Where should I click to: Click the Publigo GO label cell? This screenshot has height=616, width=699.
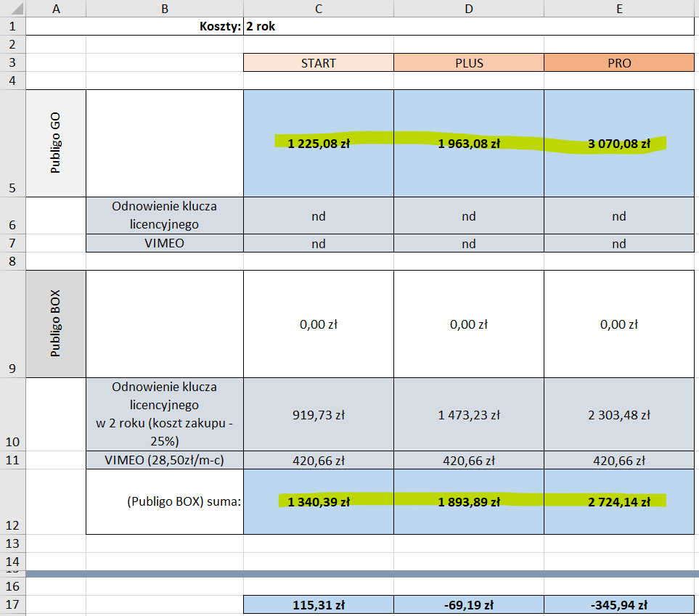[56, 143]
